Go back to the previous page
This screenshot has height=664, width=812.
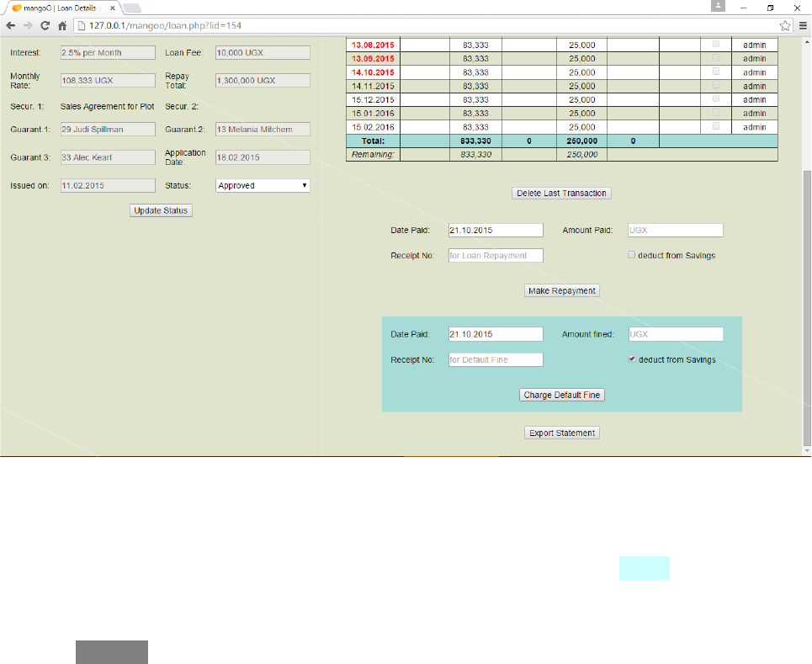coord(11,25)
